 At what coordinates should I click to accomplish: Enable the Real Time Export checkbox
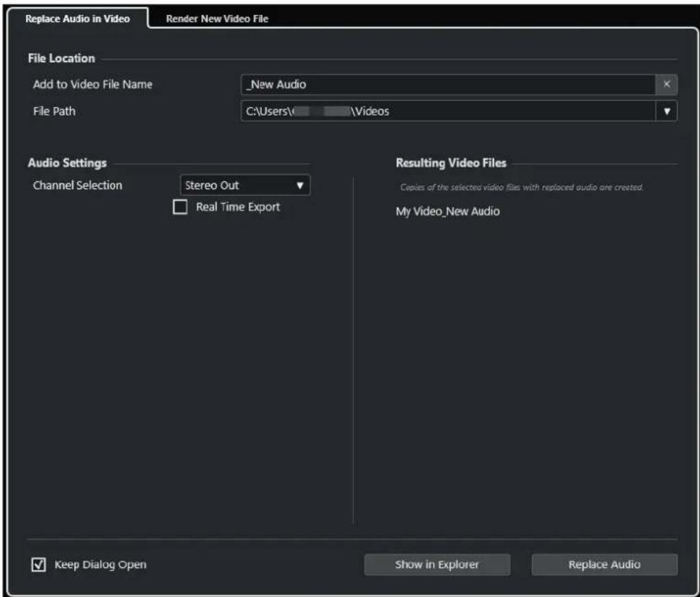[180, 207]
